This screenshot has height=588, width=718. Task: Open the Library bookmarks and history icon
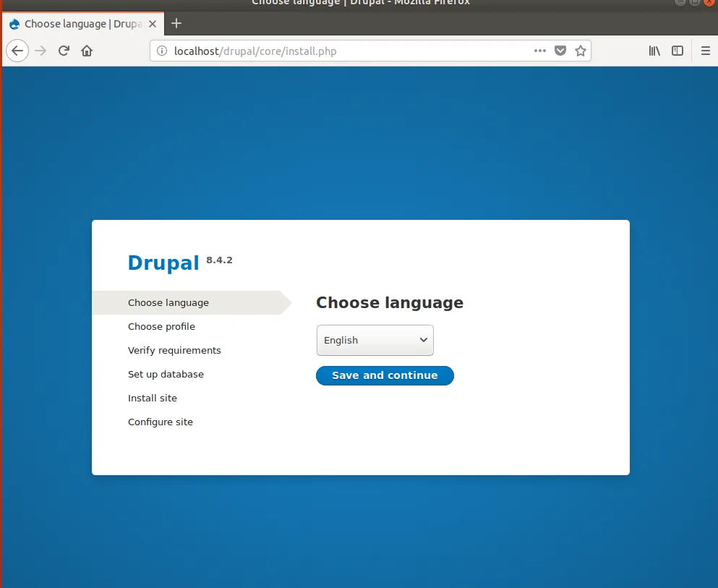(x=654, y=51)
